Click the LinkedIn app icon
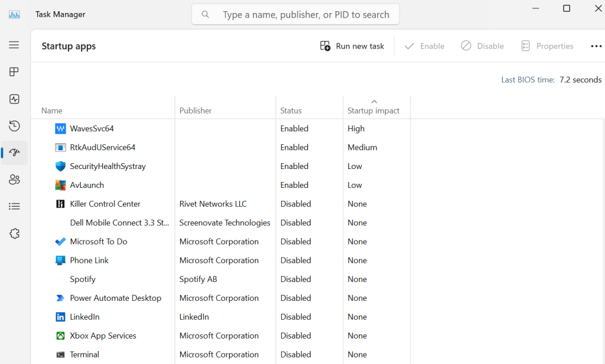605x364 pixels. pyautogui.click(x=61, y=317)
